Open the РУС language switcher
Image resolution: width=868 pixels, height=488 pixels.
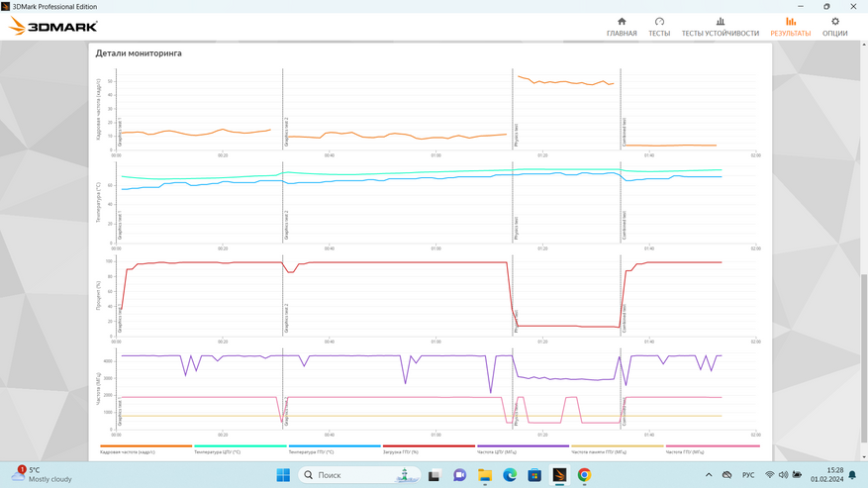click(x=748, y=475)
